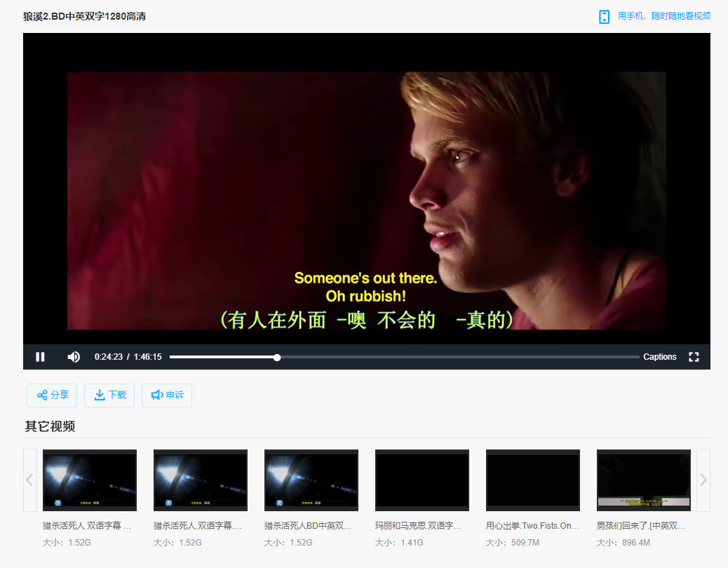Open the 用手机，随时随地看视频 link
The image size is (728, 568).
[x=664, y=16]
